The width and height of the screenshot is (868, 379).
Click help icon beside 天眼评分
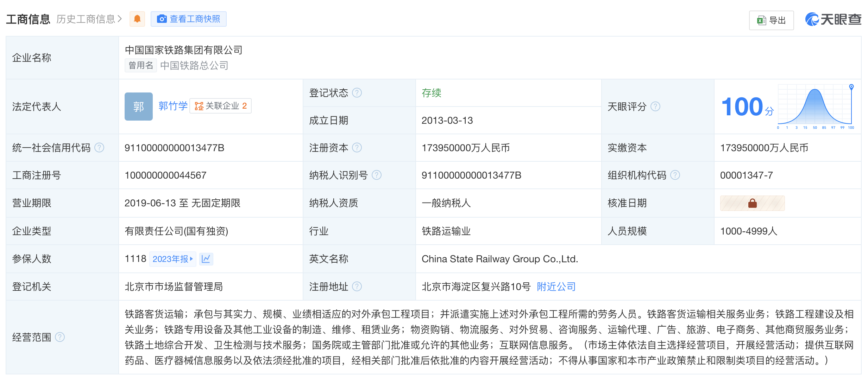[x=655, y=107]
